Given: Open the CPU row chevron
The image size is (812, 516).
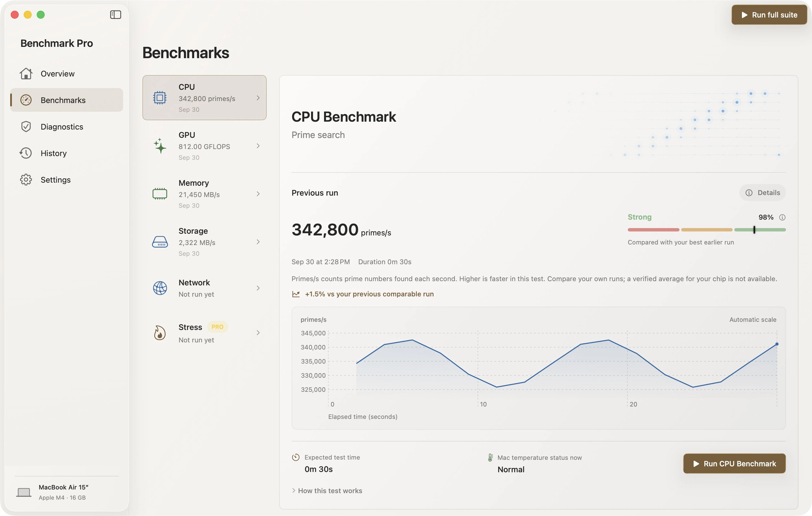Looking at the screenshot, I should pyautogui.click(x=258, y=98).
